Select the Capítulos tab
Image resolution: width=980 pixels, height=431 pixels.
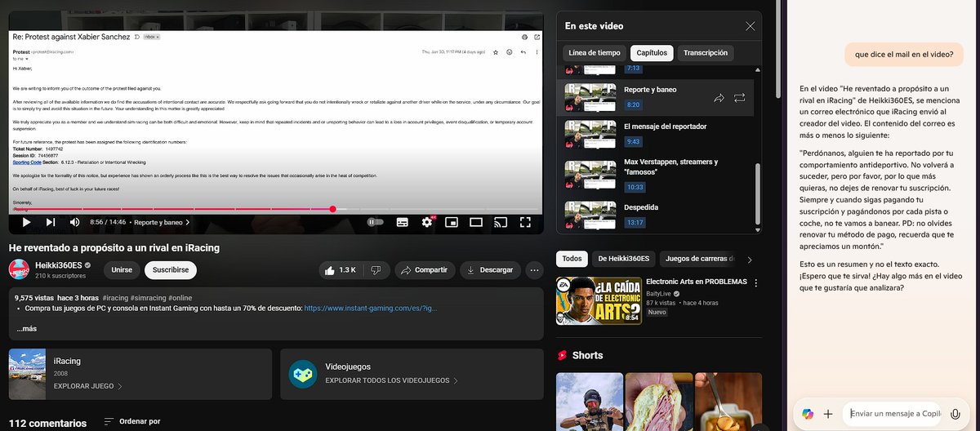[x=652, y=52]
